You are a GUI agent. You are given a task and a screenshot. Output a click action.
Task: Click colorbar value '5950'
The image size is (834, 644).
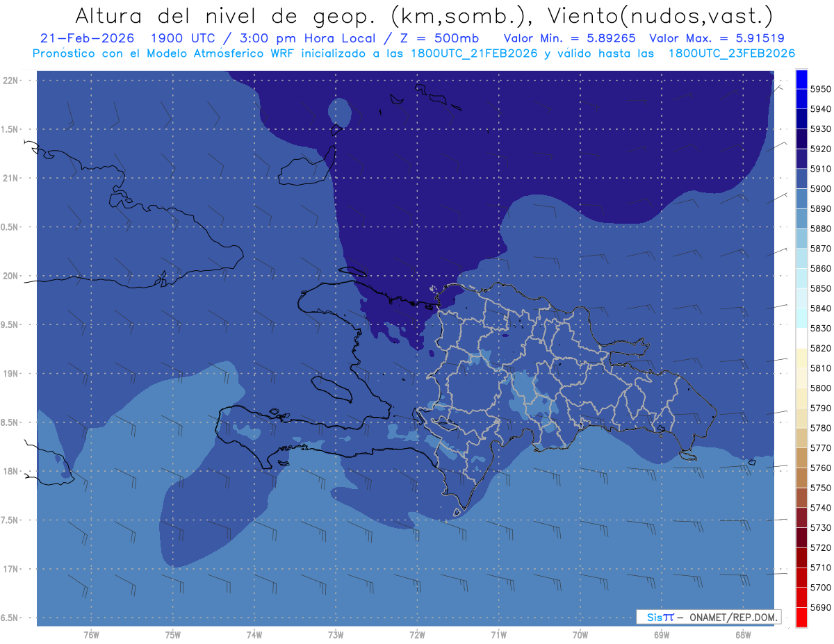pyautogui.click(x=821, y=90)
